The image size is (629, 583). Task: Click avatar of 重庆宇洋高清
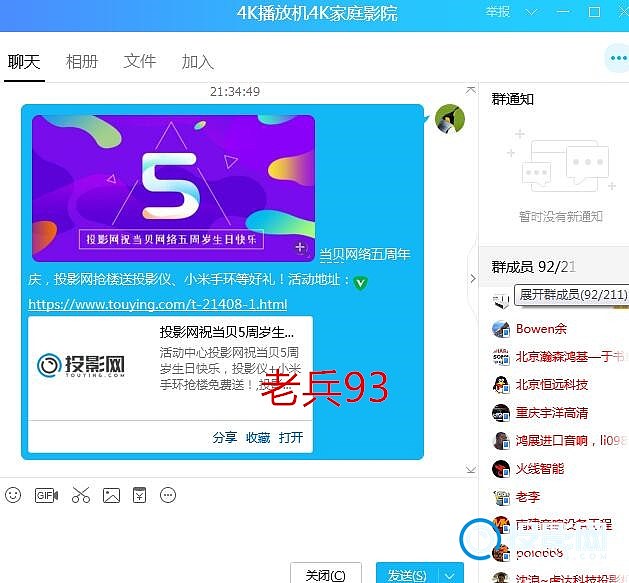tap(501, 413)
